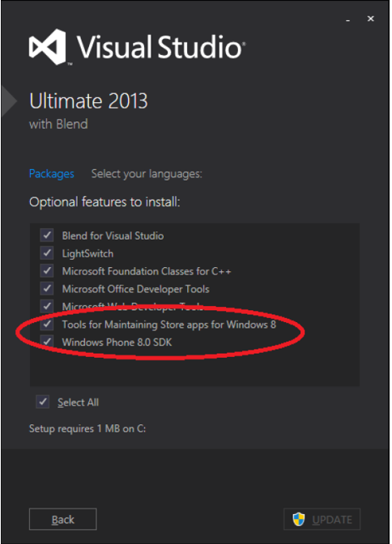Close the Visual Studio installer window

tap(370, 19)
